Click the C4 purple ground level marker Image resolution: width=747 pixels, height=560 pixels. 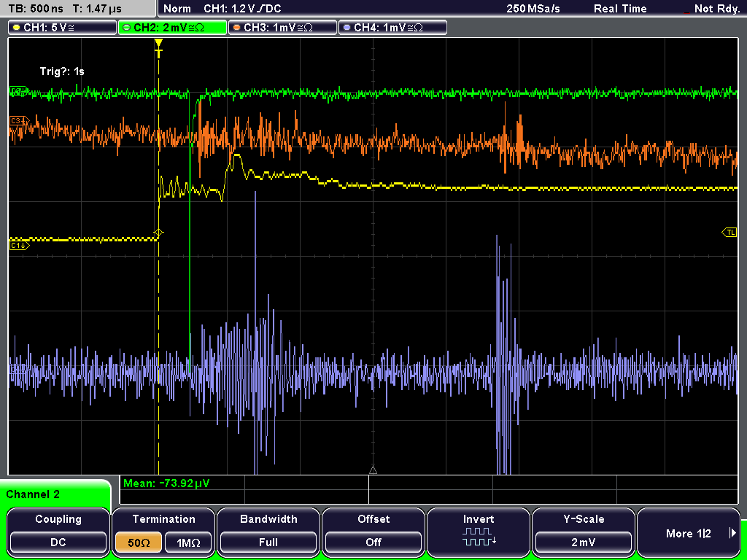click(18, 369)
